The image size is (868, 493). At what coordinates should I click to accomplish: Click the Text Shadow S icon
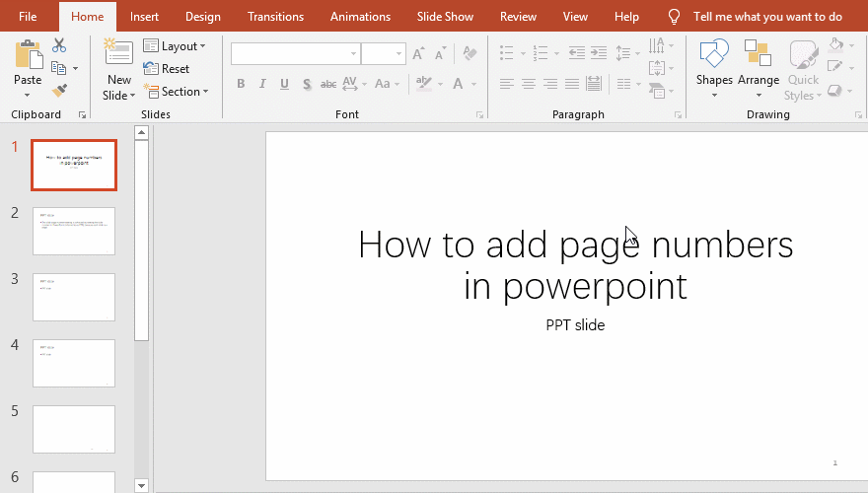tap(306, 84)
